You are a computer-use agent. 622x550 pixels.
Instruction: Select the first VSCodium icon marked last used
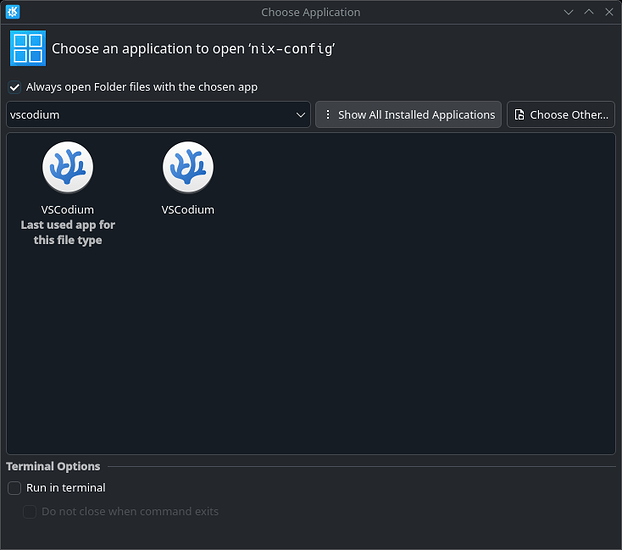click(x=67, y=168)
